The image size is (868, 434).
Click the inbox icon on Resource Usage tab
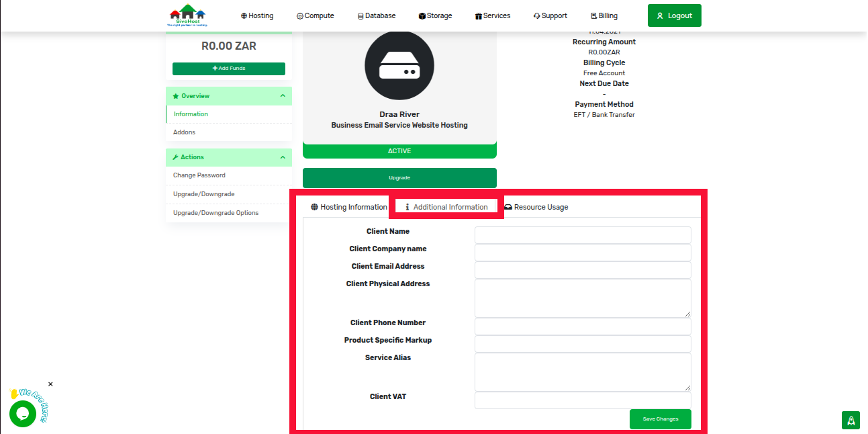(508, 207)
